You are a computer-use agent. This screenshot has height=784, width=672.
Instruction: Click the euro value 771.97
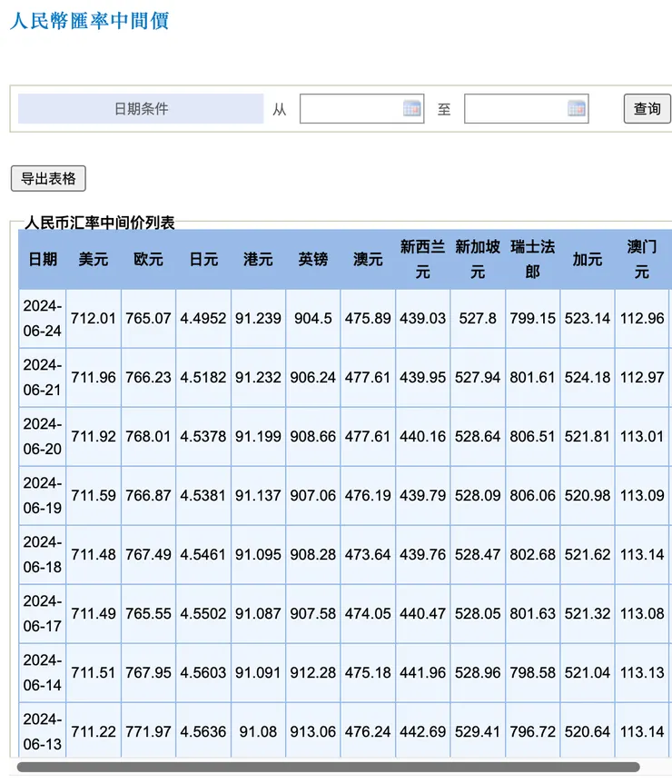(x=148, y=731)
